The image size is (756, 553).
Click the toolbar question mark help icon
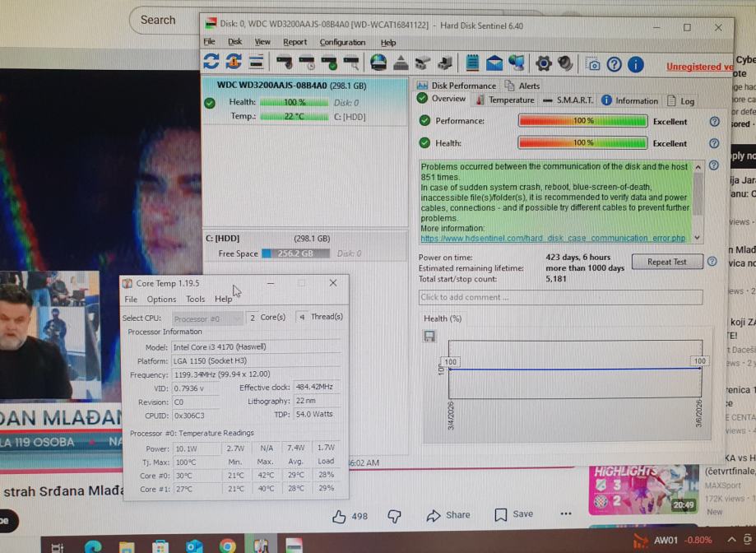615,64
